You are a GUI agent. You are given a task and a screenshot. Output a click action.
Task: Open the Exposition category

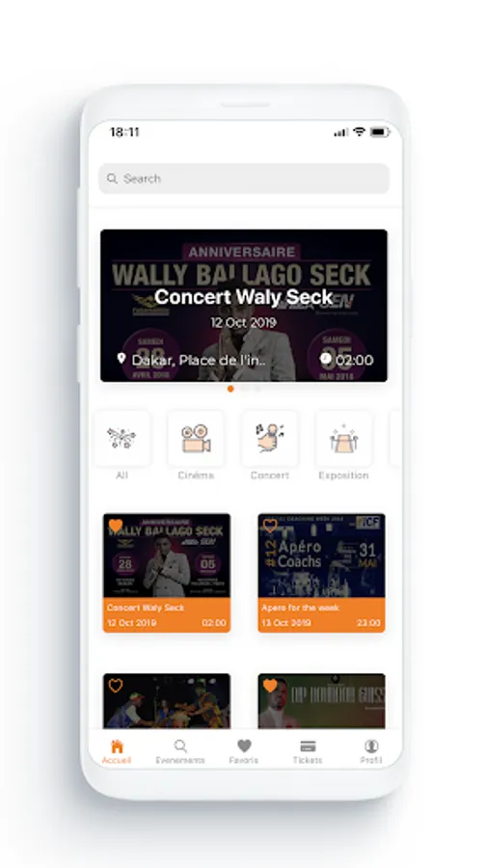click(343, 438)
